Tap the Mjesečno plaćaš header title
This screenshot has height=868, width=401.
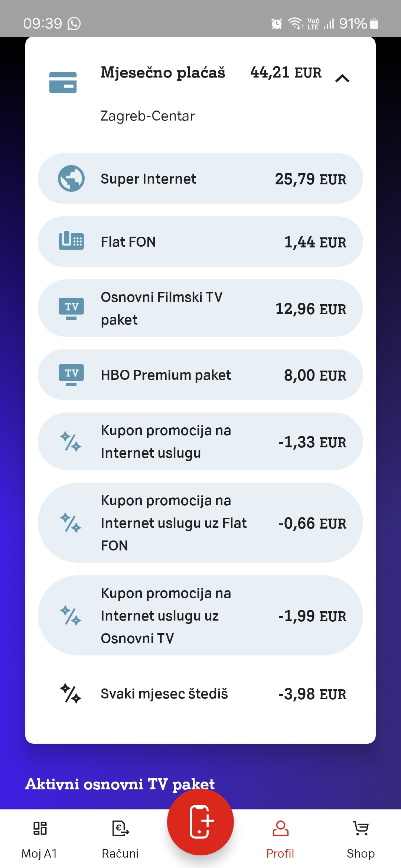click(163, 73)
